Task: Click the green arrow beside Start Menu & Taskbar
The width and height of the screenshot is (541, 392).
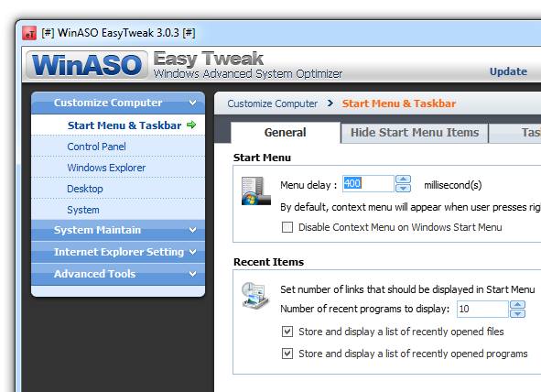Action: (x=191, y=125)
